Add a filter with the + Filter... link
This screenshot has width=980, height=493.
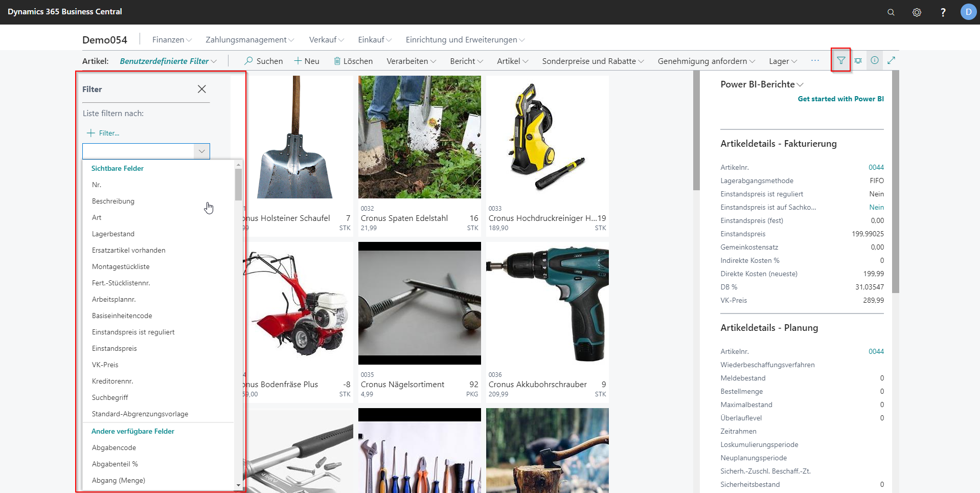103,133
